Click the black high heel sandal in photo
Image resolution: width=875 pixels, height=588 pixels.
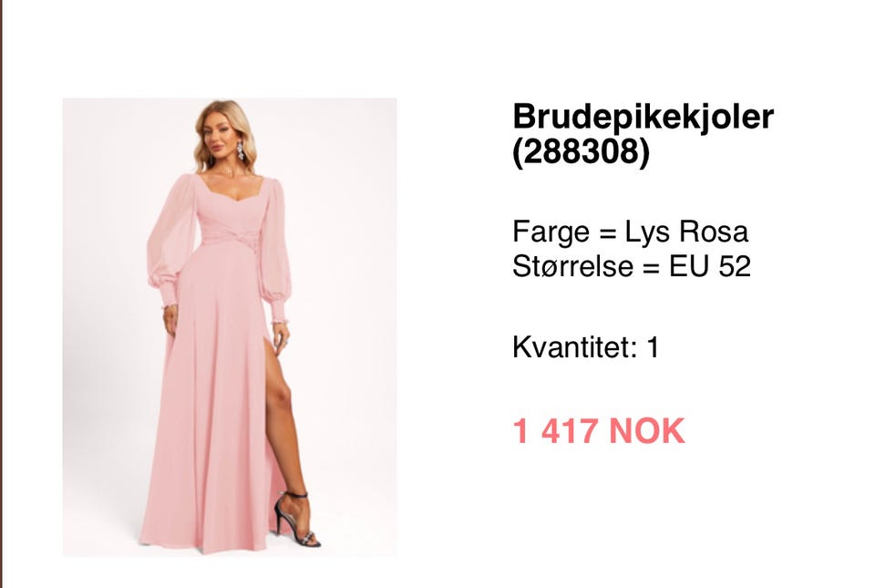295,519
